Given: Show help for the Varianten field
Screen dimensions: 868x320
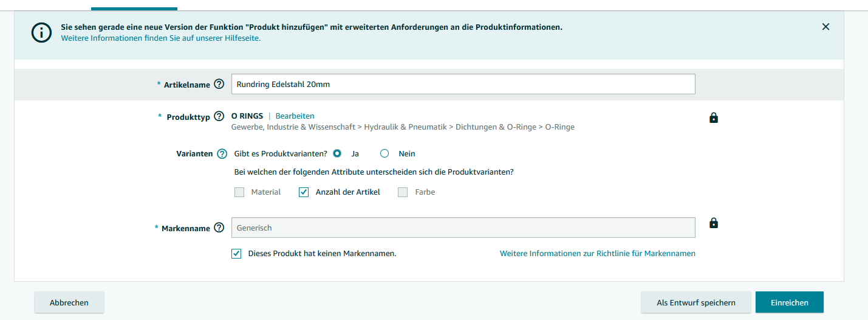Looking at the screenshot, I should (x=222, y=154).
